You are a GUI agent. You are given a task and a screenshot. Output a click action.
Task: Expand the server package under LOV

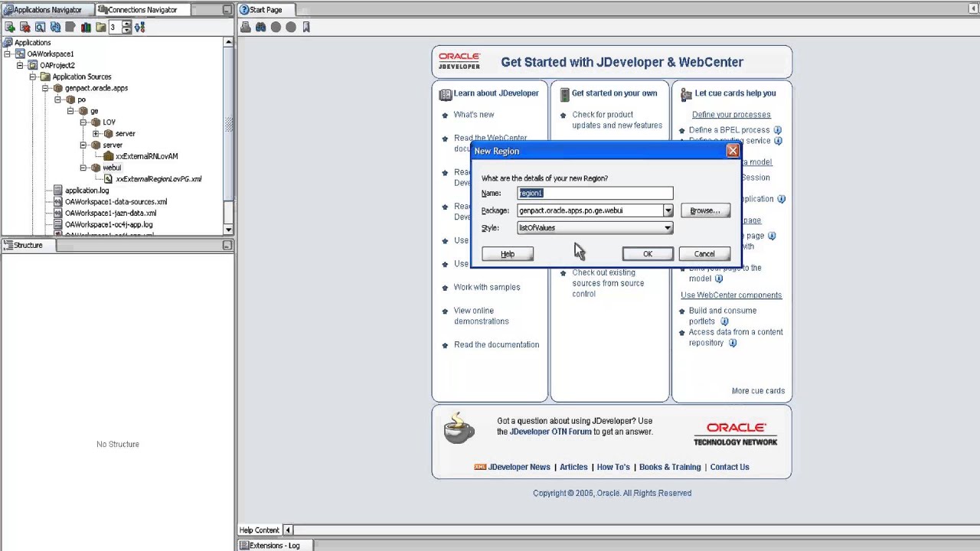(x=96, y=134)
